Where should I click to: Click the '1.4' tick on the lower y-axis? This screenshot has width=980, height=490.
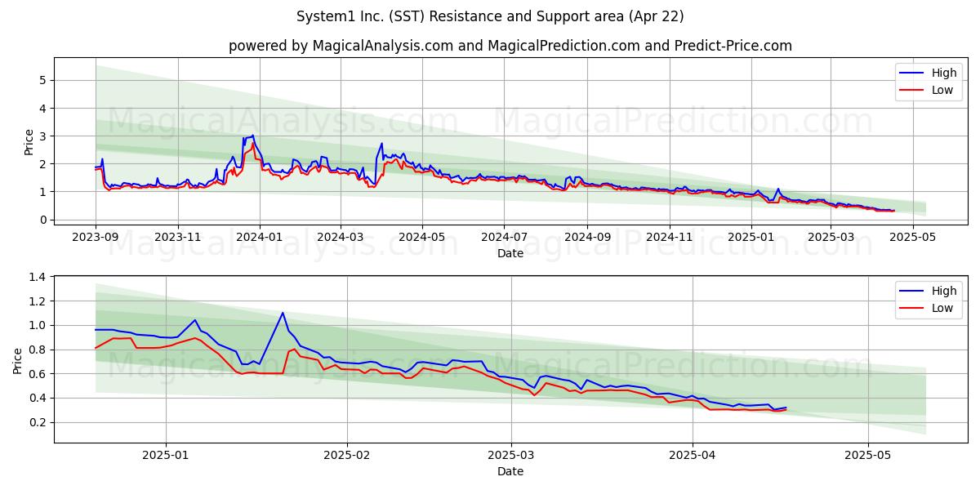click(36, 277)
